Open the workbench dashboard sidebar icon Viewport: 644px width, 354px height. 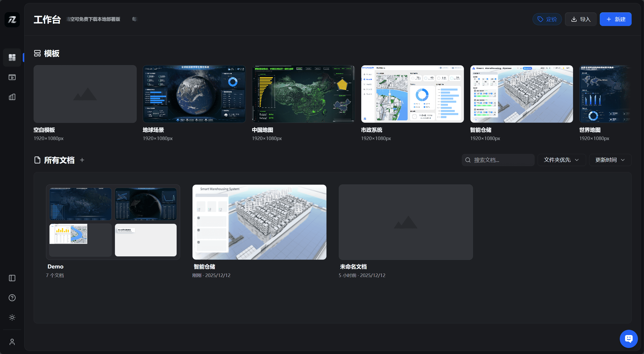12,58
